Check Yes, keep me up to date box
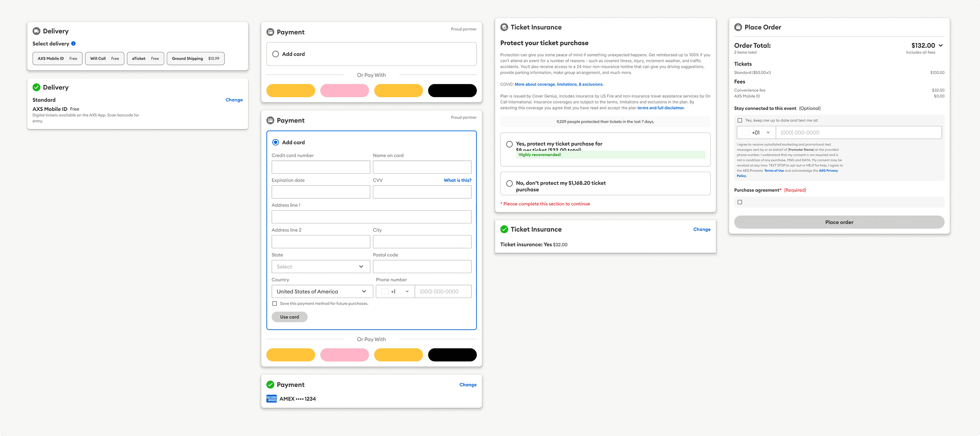The image size is (980, 436). 740,120
